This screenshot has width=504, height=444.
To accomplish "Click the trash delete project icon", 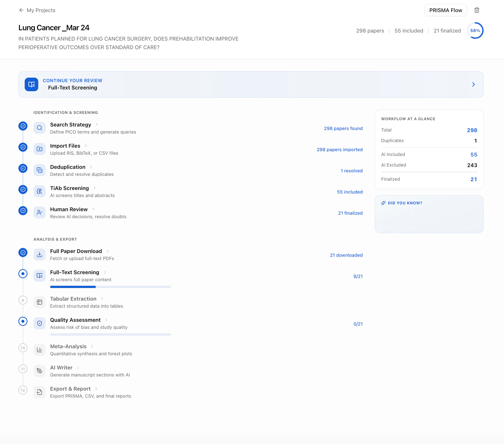I will pyautogui.click(x=477, y=10).
